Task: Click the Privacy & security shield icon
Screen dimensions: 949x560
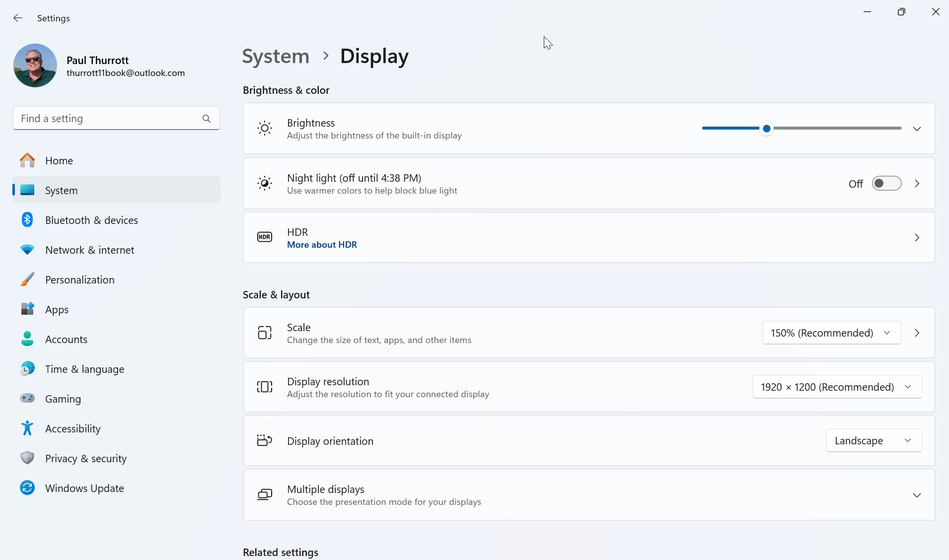Action: click(27, 458)
